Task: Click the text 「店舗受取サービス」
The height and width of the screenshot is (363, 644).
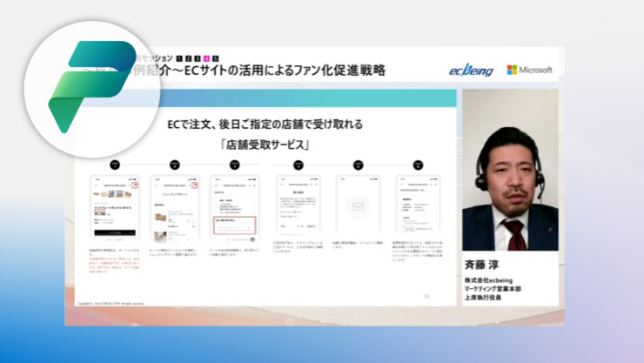Action: [265, 145]
